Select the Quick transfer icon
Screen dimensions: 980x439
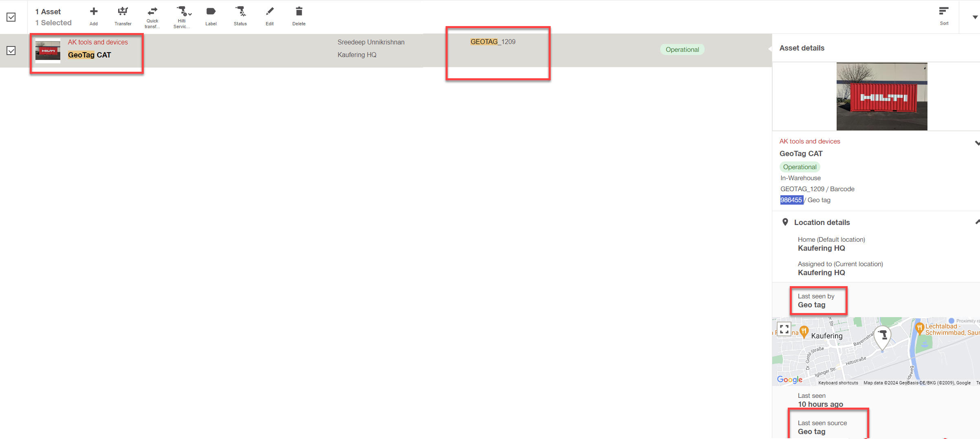[152, 12]
